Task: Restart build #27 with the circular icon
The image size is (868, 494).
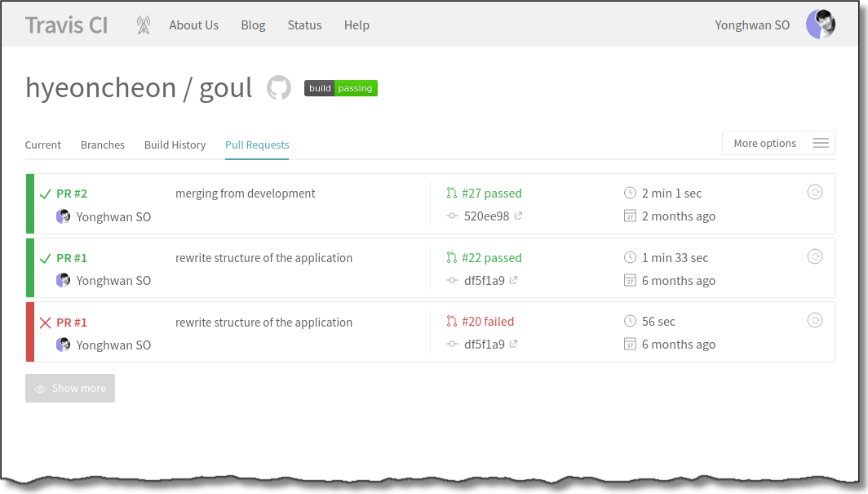Action: (x=814, y=193)
